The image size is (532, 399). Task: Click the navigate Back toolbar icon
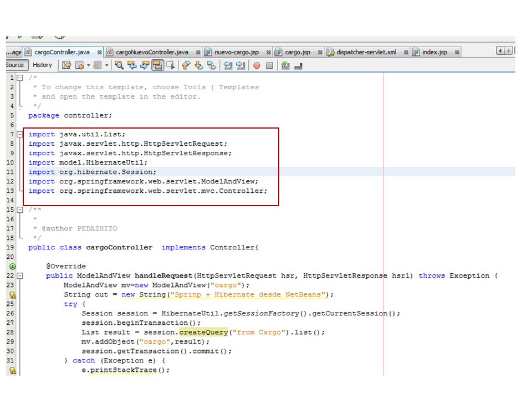[x=80, y=65]
